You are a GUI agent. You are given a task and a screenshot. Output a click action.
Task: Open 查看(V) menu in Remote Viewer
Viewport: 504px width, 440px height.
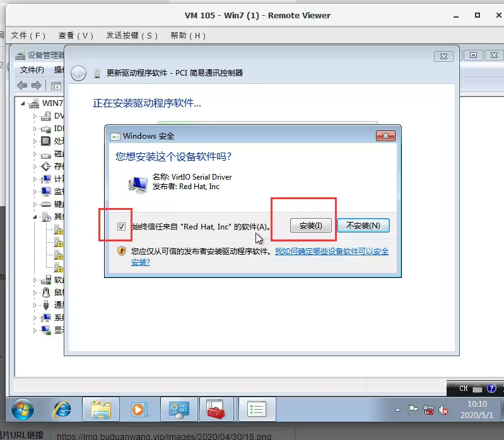pos(76,35)
